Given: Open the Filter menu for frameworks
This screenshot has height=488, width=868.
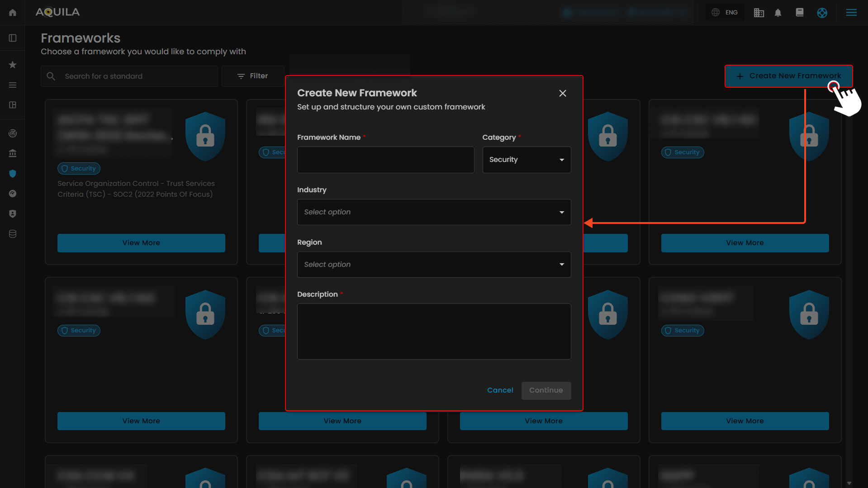Looking at the screenshot, I should [252, 76].
